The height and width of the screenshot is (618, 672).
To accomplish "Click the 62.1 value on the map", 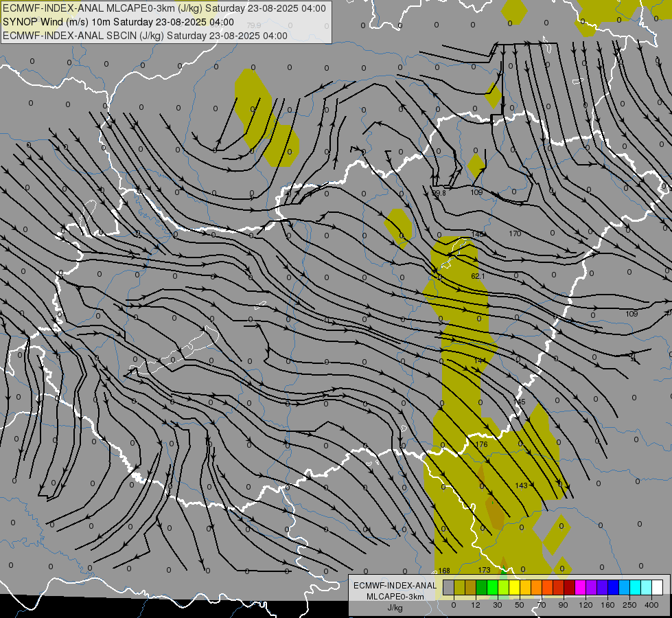I will click(478, 276).
